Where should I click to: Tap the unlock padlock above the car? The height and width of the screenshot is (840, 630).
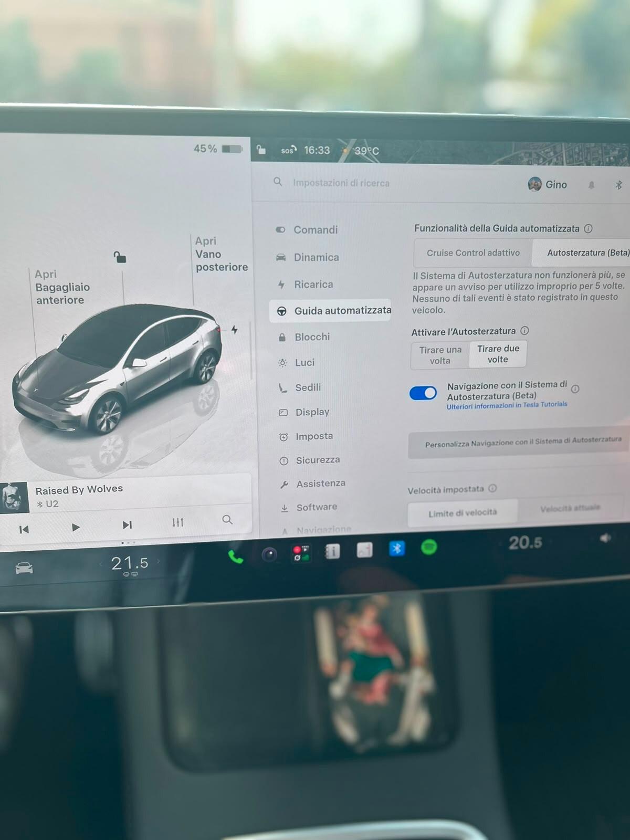click(120, 257)
